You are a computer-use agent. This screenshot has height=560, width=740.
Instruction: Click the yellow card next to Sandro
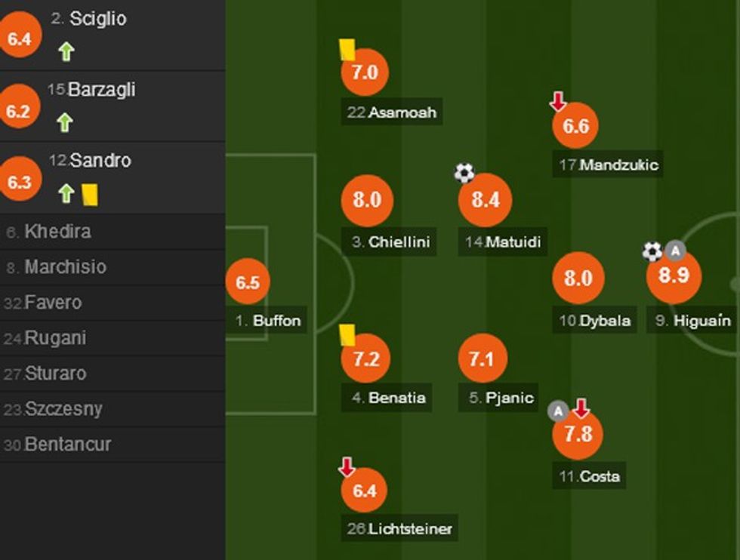click(x=91, y=195)
